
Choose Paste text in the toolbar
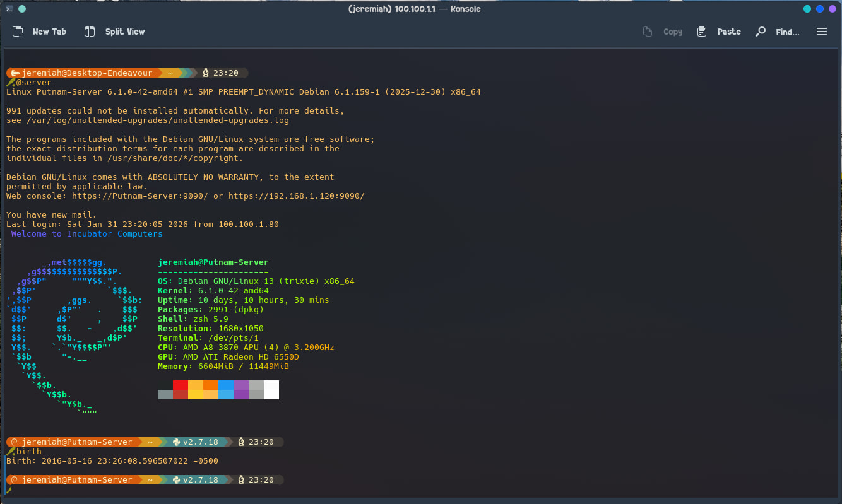pyautogui.click(x=729, y=32)
